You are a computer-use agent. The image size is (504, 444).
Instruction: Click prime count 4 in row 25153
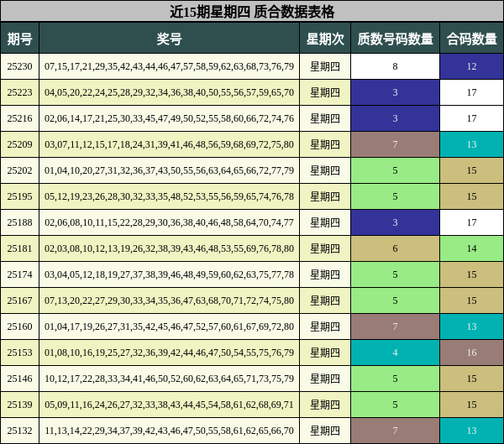coord(395,353)
